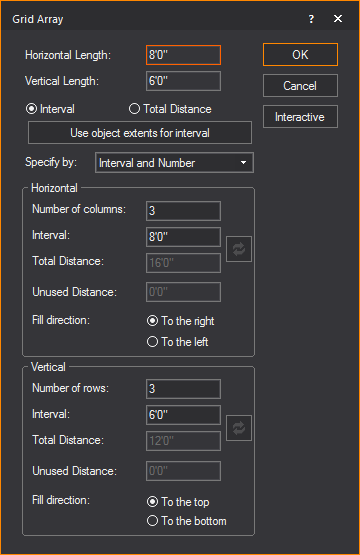
Task: Open the Specify by dropdown
Action: [x=175, y=163]
